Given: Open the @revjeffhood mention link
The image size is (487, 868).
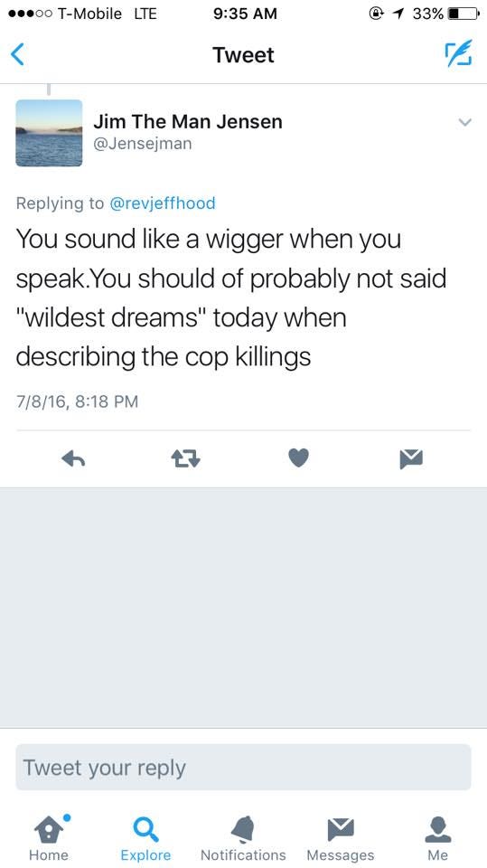Looking at the screenshot, I should (x=163, y=203).
